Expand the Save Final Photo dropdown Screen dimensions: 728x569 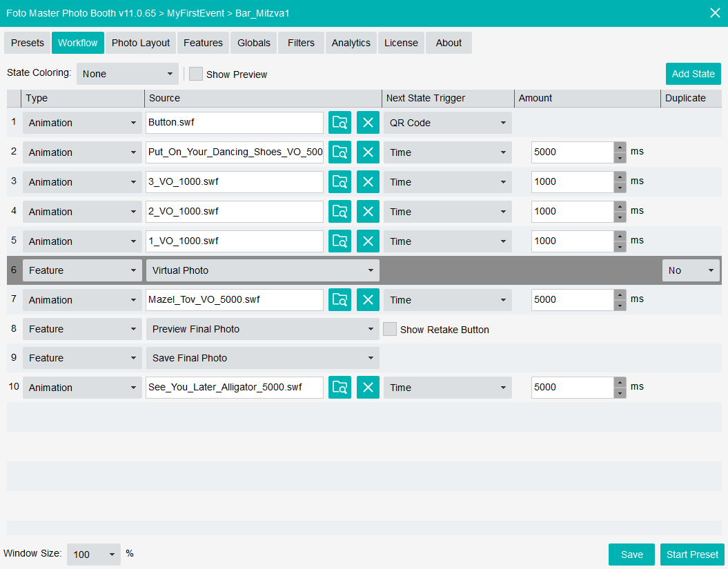pyautogui.click(x=263, y=358)
